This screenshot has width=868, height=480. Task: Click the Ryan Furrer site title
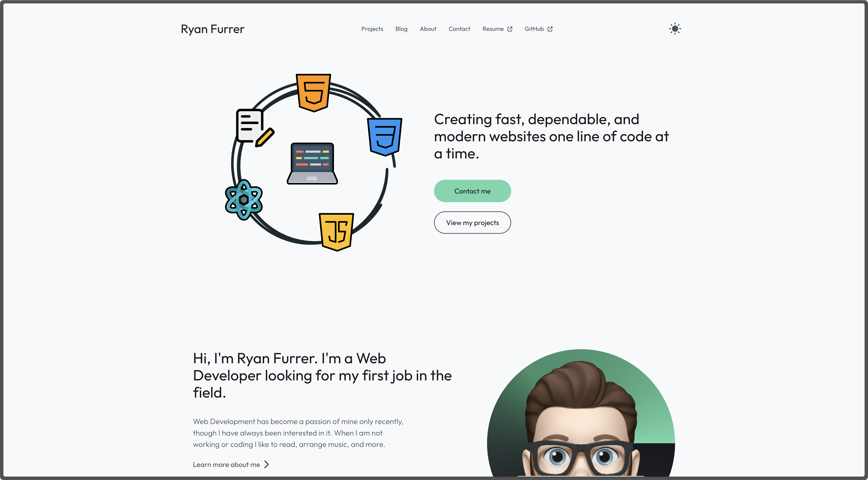pyautogui.click(x=213, y=29)
